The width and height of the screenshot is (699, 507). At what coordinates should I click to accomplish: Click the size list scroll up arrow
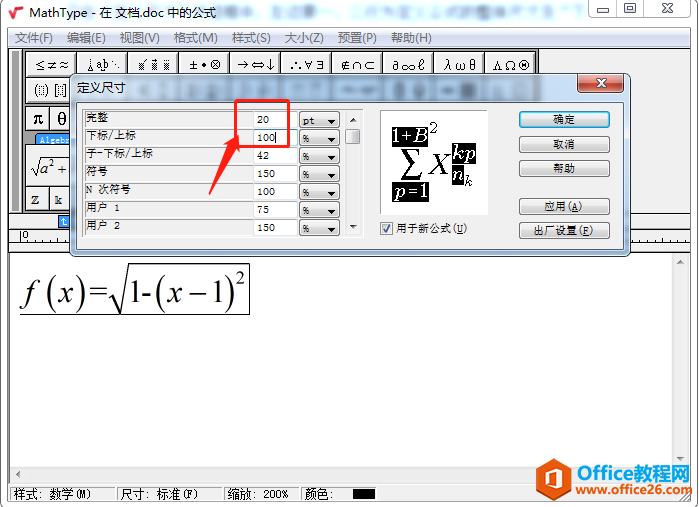(x=353, y=120)
